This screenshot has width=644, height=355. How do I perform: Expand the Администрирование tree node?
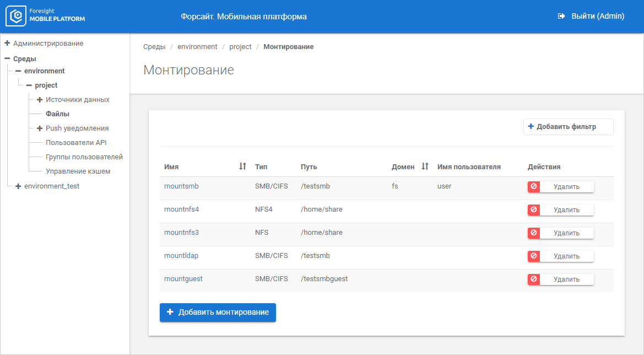(x=7, y=43)
